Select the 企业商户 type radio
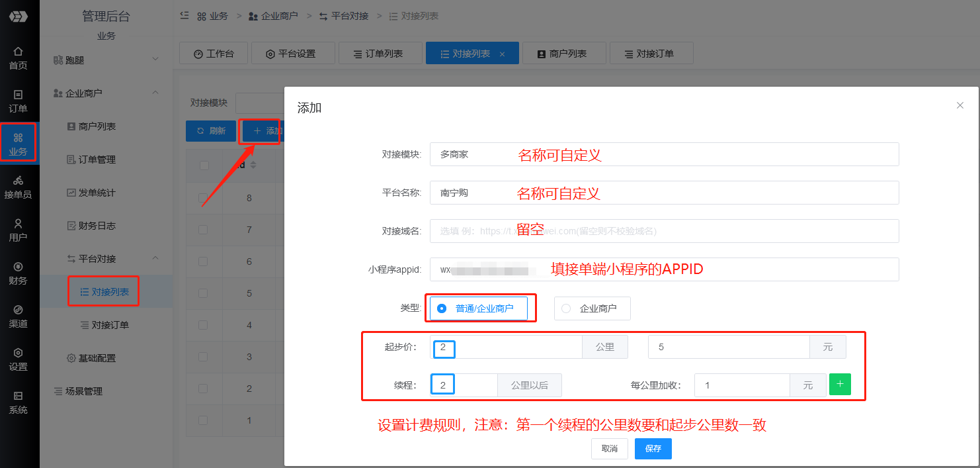 (x=592, y=308)
